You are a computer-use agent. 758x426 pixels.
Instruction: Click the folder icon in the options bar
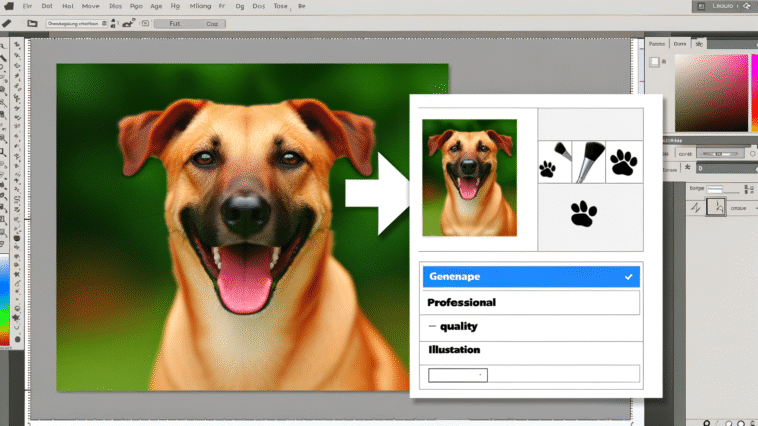pos(32,22)
